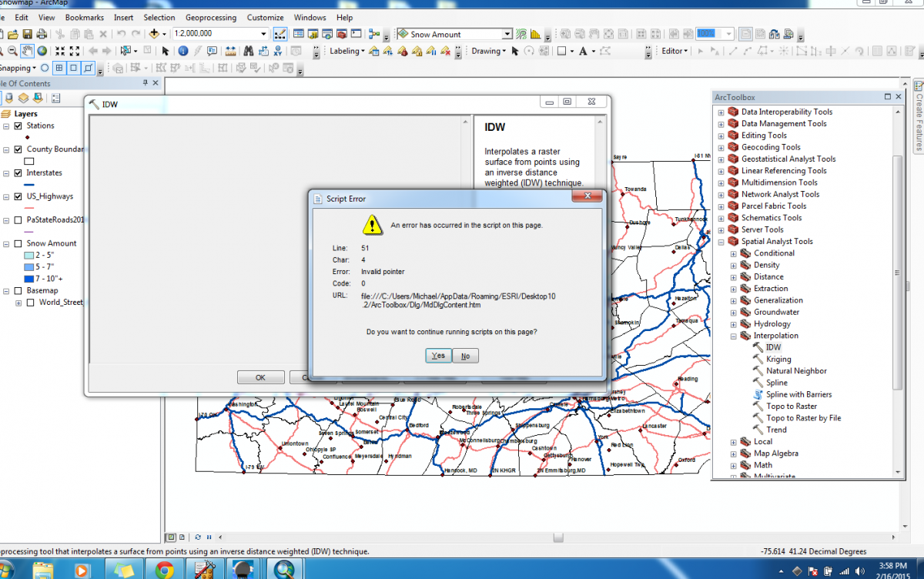This screenshot has height=579, width=924.
Task: Select the Pan hand tool
Action: [x=27, y=51]
